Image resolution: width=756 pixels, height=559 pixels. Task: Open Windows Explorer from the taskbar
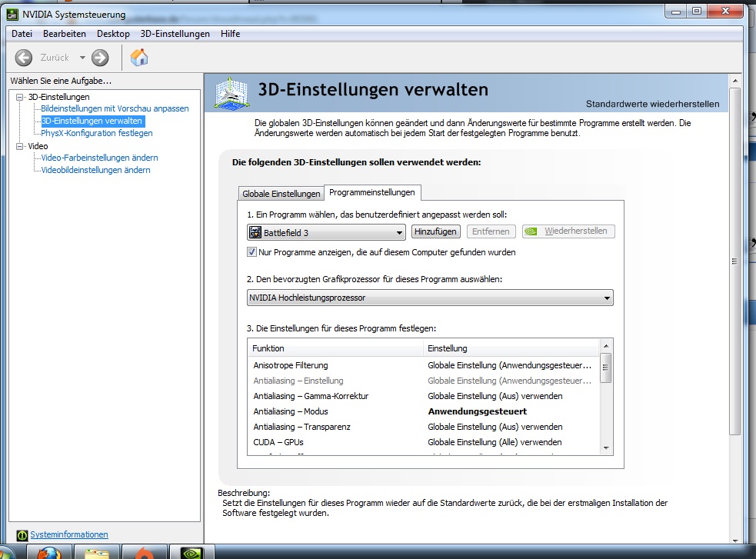(x=96, y=553)
